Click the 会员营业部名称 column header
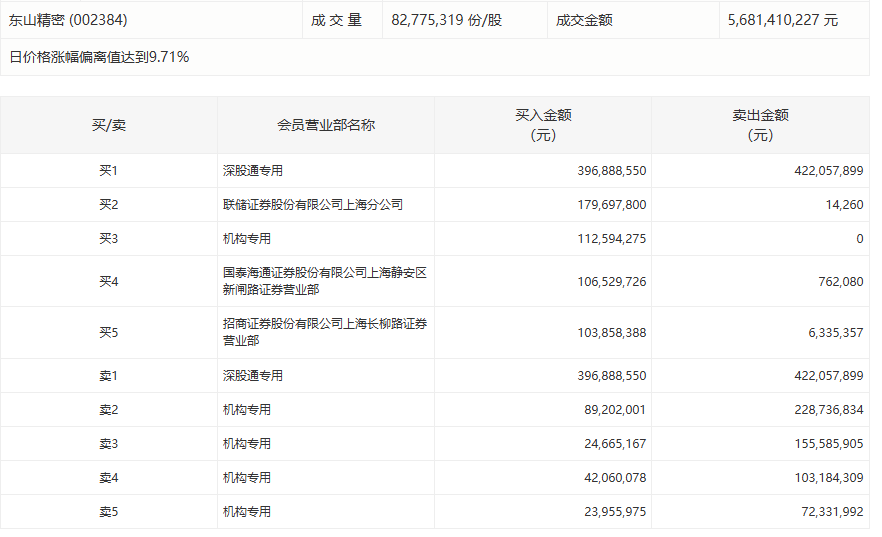This screenshot has height=537, width=882. point(326,125)
